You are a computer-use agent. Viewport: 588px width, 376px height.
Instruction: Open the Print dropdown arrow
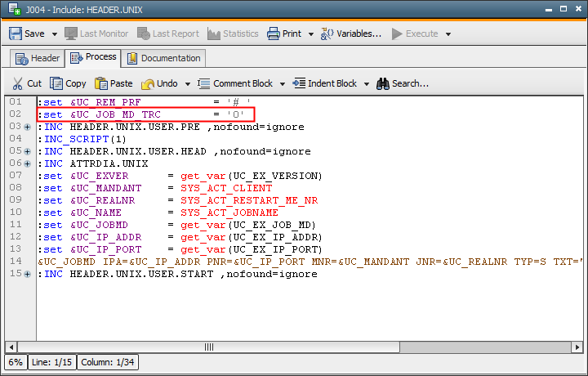coord(311,34)
